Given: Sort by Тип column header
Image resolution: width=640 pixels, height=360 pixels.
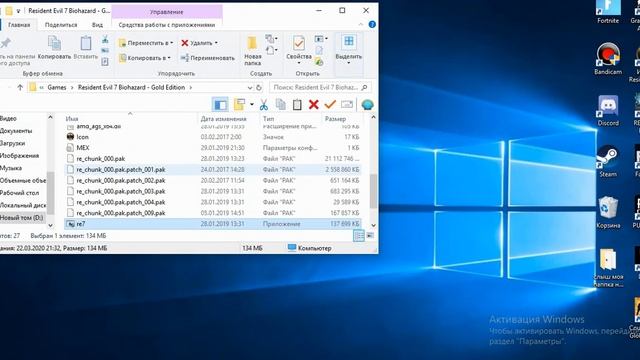Looking at the screenshot, I should coord(269,119).
